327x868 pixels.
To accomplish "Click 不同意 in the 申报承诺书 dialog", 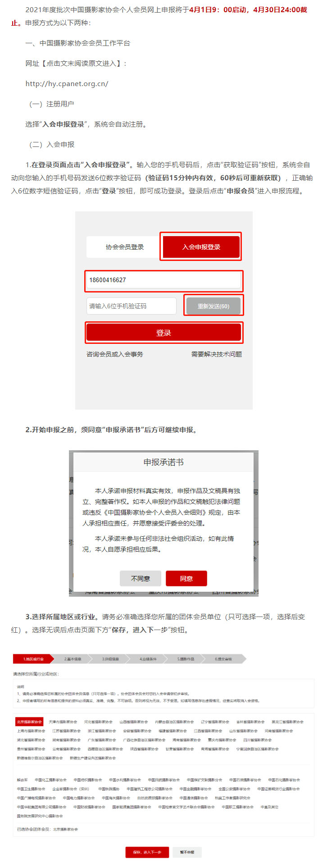I will (x=141, y=578).
